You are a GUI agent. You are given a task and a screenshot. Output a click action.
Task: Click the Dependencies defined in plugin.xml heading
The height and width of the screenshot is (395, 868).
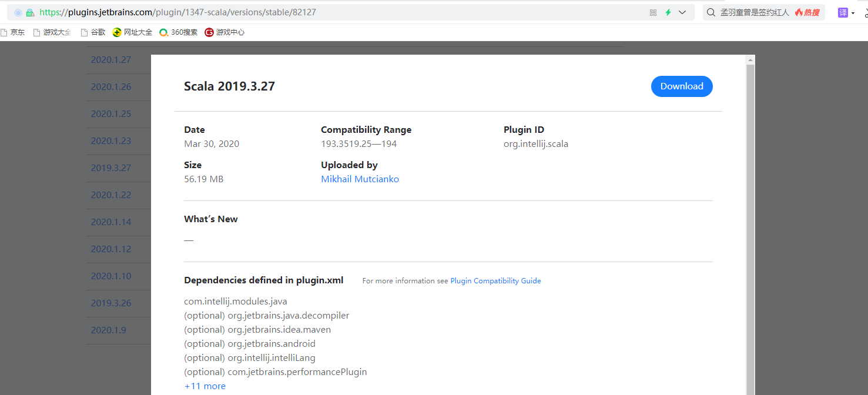[x=264, y=280]
